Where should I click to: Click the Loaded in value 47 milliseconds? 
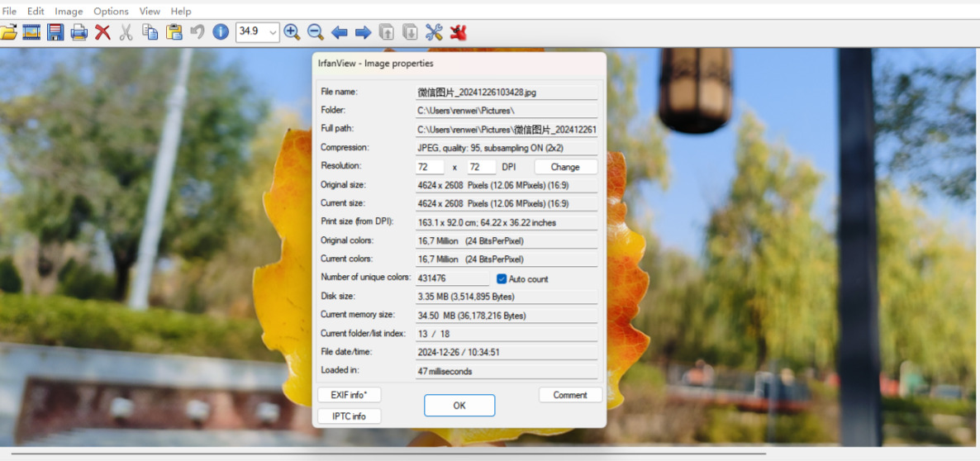click(x=507, y=371)
